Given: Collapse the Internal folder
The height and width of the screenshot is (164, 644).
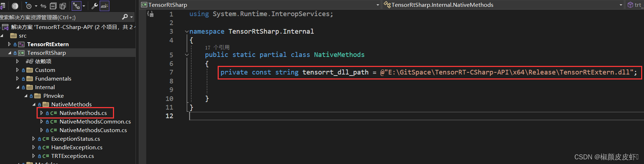Looking at the screenshot, I should click(18, 87).
